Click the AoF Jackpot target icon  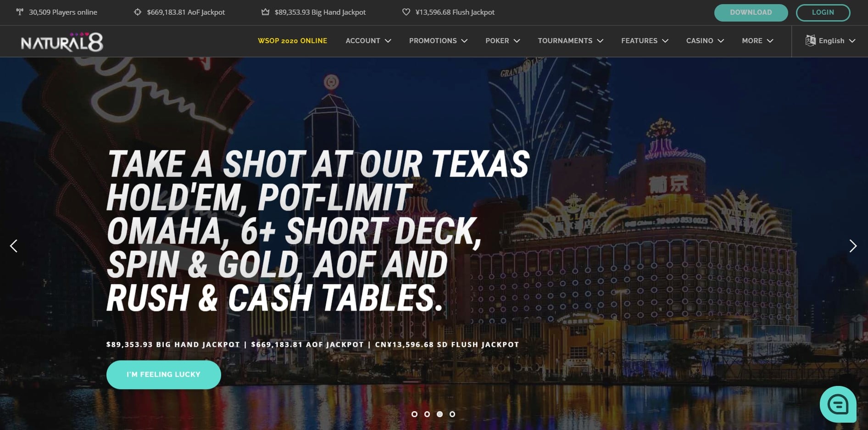(138, 12)
